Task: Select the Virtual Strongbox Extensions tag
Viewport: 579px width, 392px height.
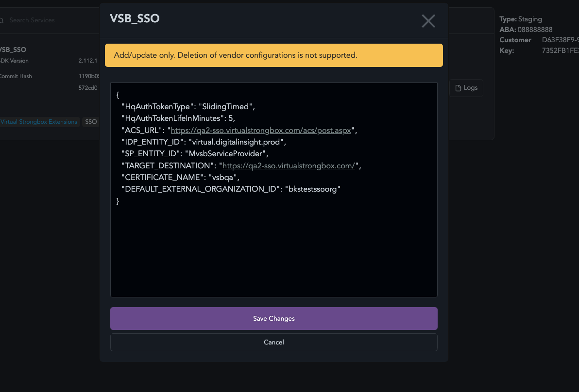Action: 39,122
